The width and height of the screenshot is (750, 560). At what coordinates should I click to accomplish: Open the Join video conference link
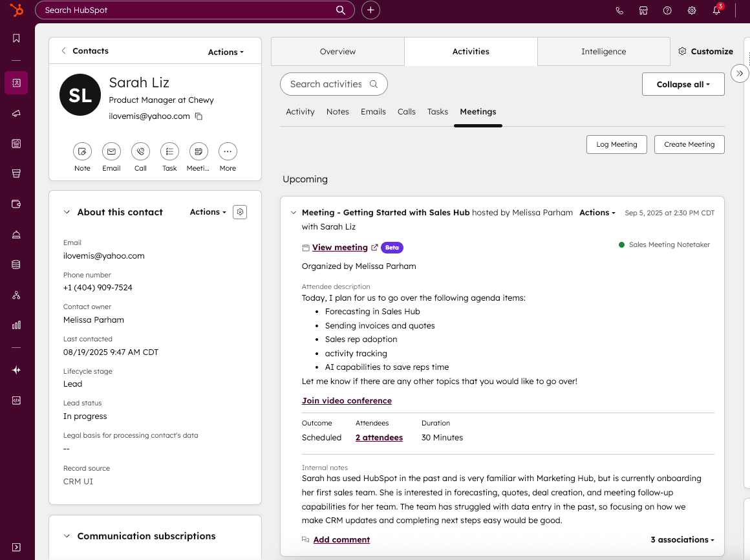click(347, 400)
